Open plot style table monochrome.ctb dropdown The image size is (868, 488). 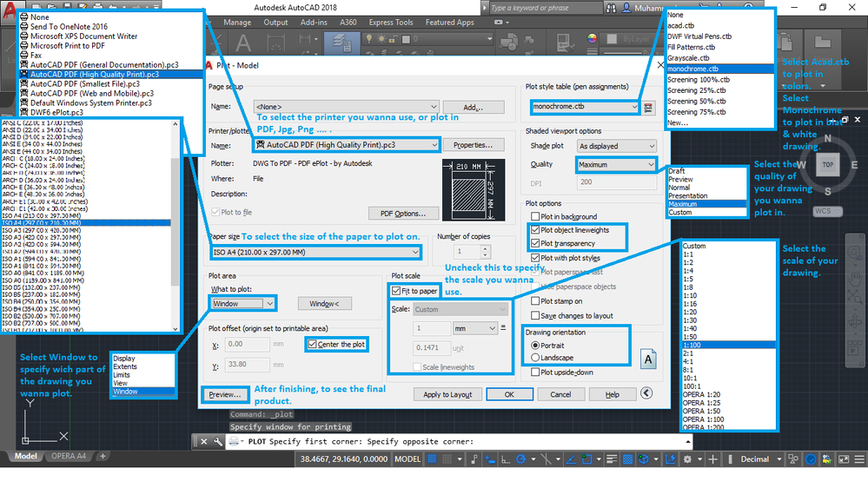coord(585,107)
